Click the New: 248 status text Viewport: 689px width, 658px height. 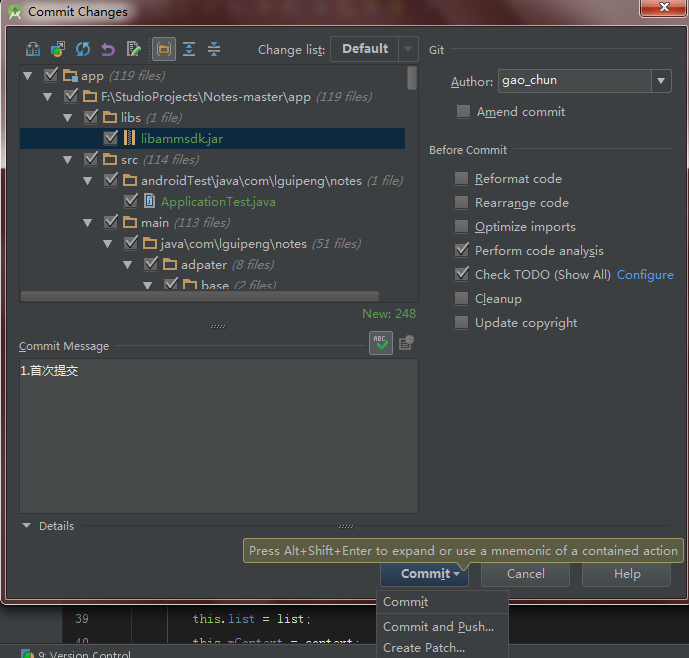(389, 313)
